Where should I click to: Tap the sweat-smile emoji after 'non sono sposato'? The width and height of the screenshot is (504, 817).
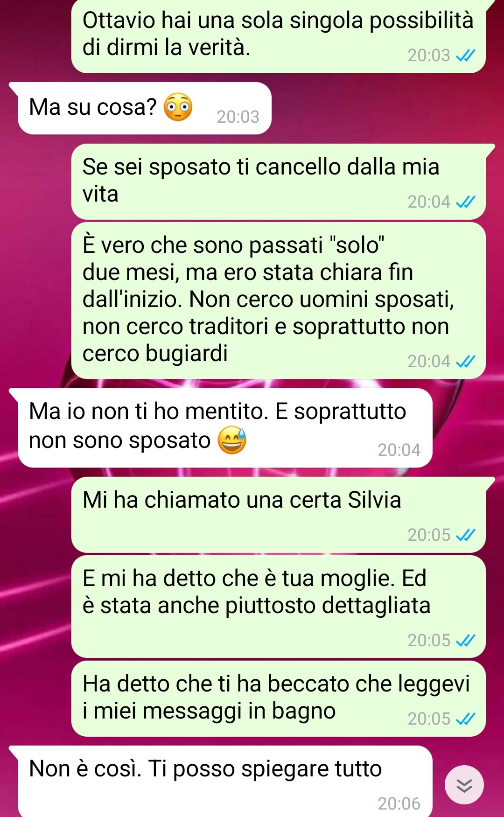pyautogui.click(x=232, y=440)
